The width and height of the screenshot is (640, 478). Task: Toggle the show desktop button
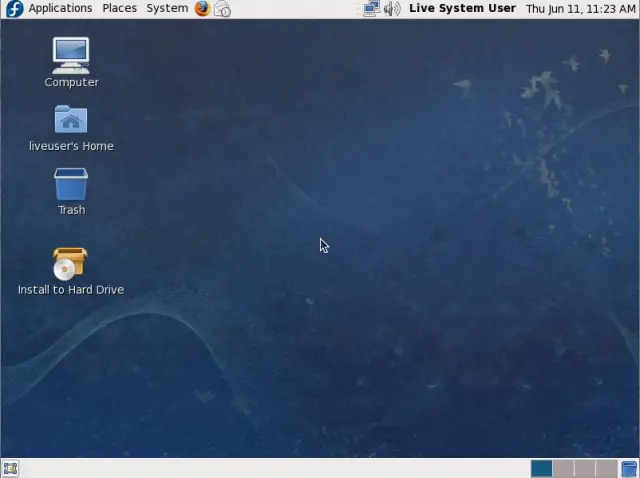click(10, 468)
